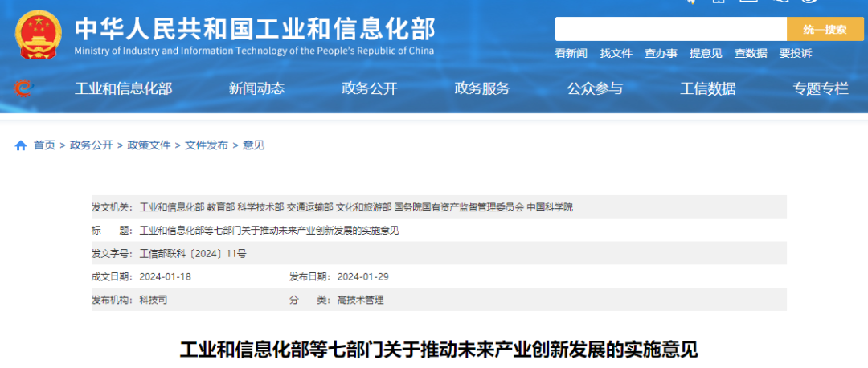Click document number 工信部联科〔2024〕11号
Image resolution: width=868 pixels, height=368 pixels.
[x=193, y=254]
